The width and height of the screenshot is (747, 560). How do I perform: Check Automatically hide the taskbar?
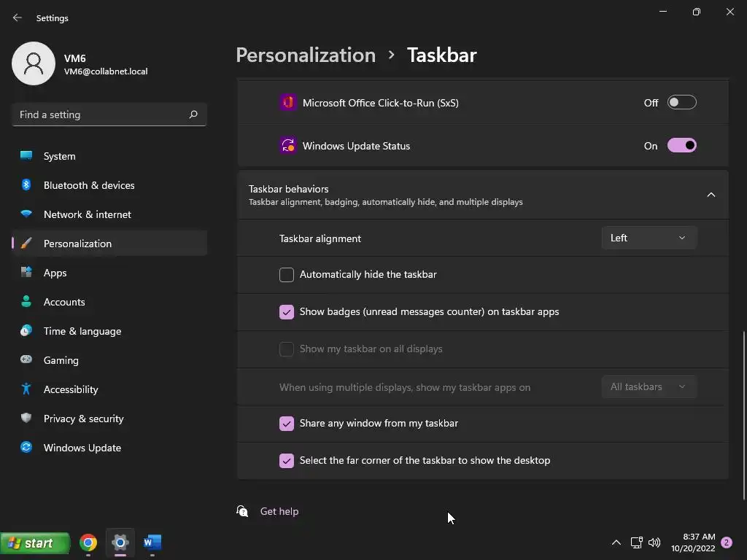(286, 275)
